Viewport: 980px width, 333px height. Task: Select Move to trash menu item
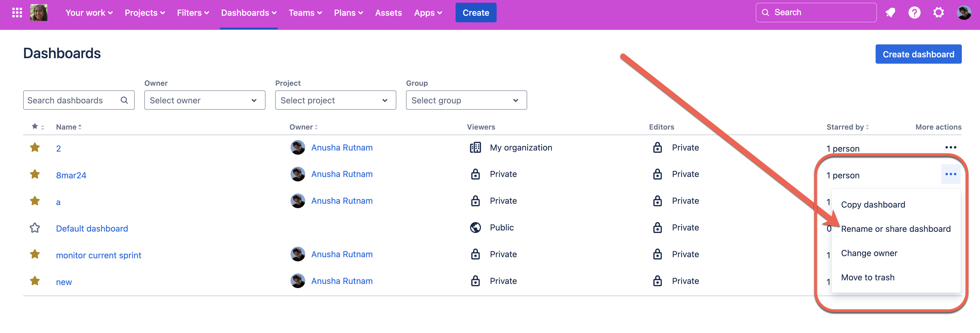pos(867,277)
